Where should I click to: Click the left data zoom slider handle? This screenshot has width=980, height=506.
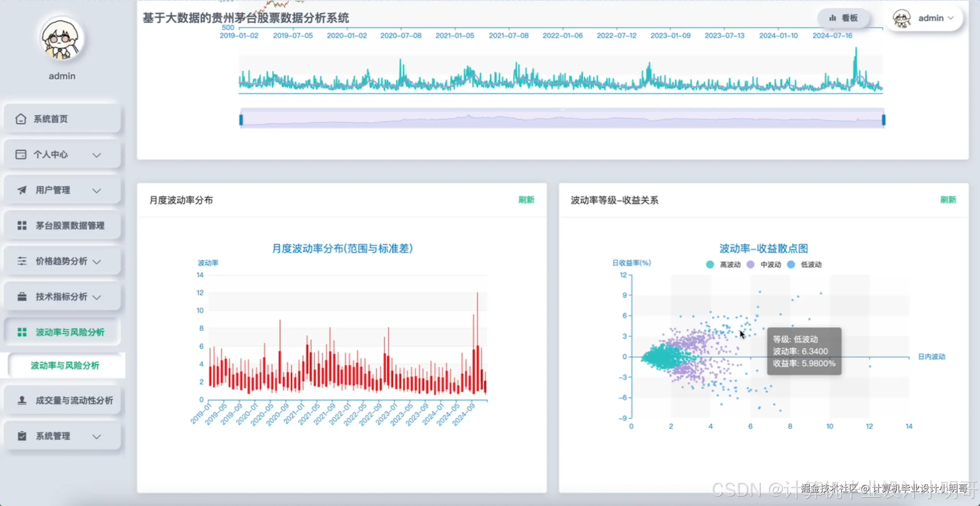point(241,120)
